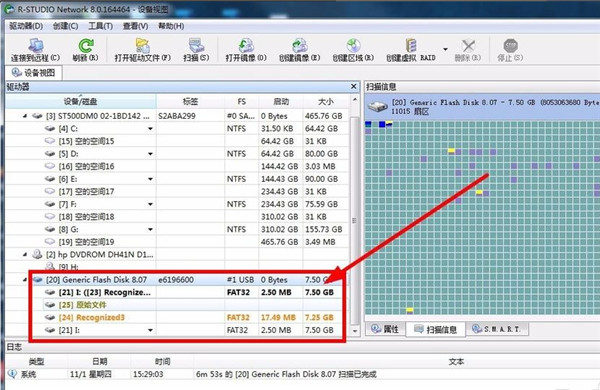The width and height of the screenshot is (600, 390).
Task: Click the drive list vertical scrollbar thumb
Action: 354,220
